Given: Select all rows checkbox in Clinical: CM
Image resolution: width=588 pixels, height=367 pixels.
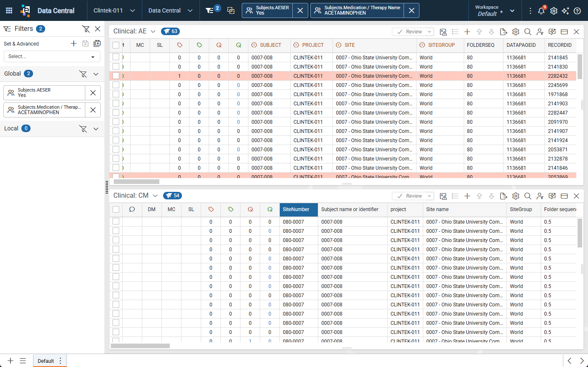Looking at the screenshot, I should tap(116, 209).
